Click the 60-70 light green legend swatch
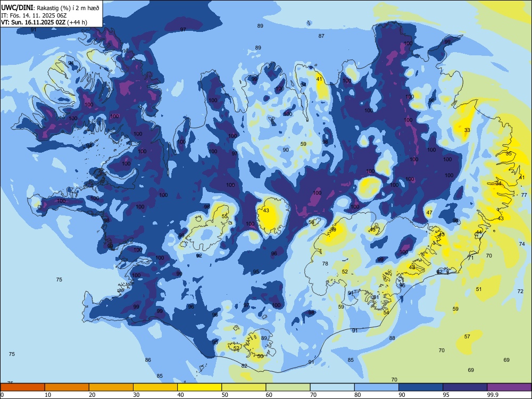 point(288,387)
